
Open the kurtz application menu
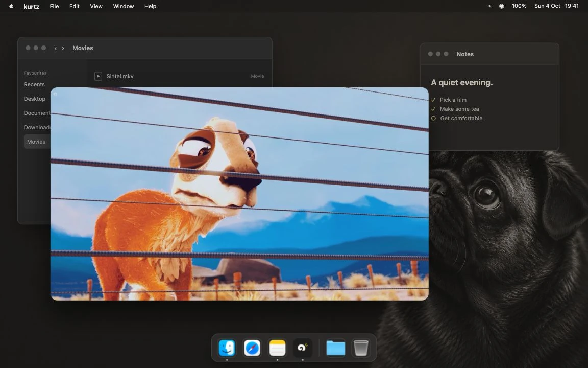pos(31,6)
